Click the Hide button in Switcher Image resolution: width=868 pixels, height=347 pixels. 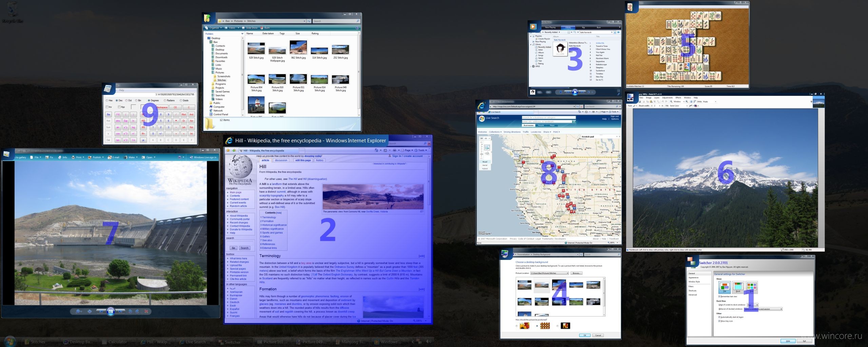coord(788,341)
